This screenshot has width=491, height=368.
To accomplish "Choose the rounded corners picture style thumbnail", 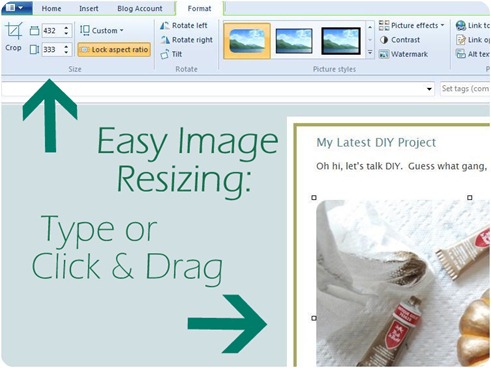I will [x=247, y=41].
